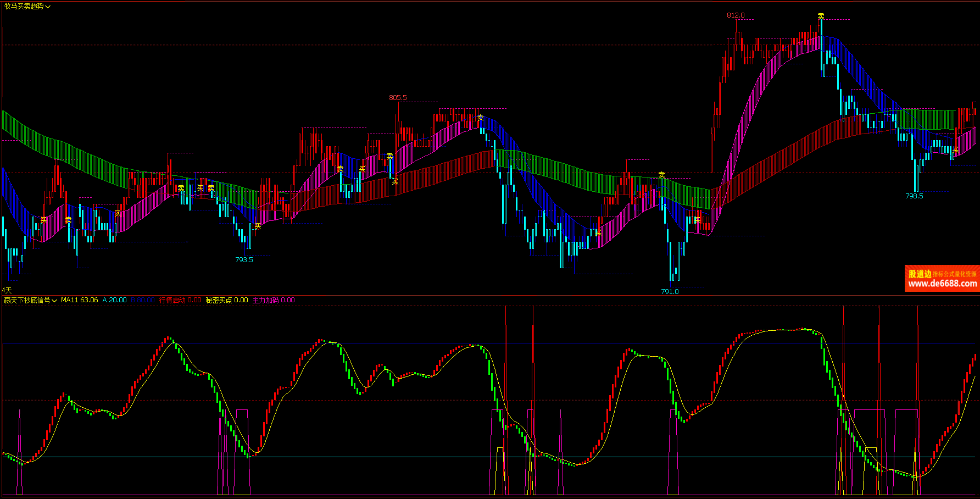The width and height of the screenshot is (980, 499).
Task: Select the 买 marker right of 793.5 low
Action: [258, 226]
